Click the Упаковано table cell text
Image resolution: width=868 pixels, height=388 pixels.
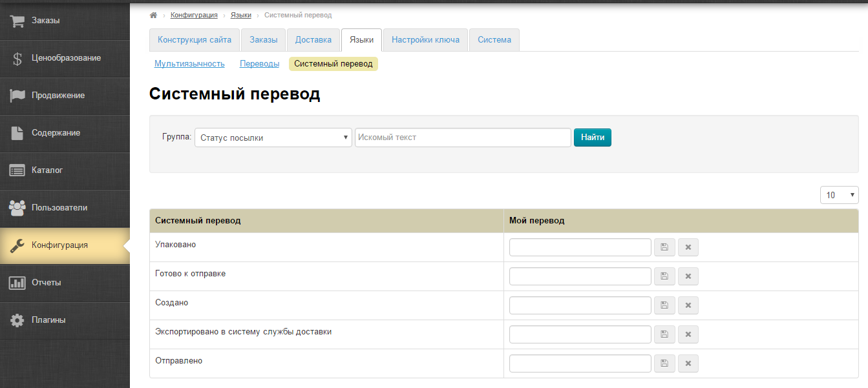tap(176, 245)
